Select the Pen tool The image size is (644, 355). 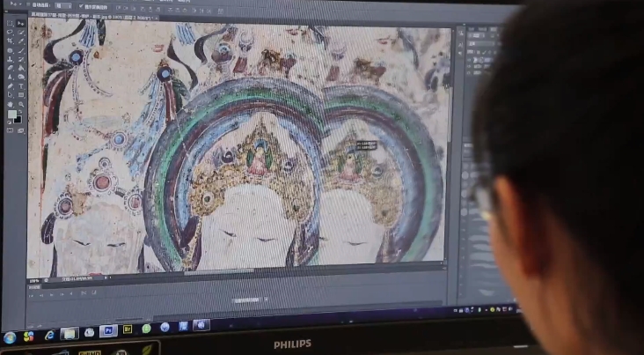pos(10,86)
